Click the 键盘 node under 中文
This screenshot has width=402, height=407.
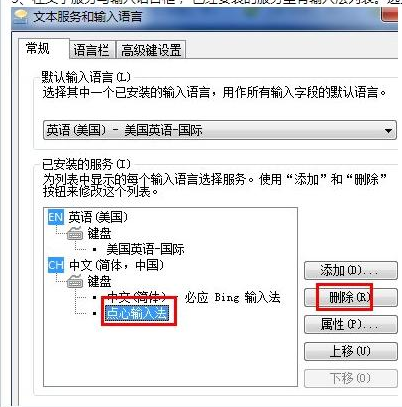tap(99, 282)
